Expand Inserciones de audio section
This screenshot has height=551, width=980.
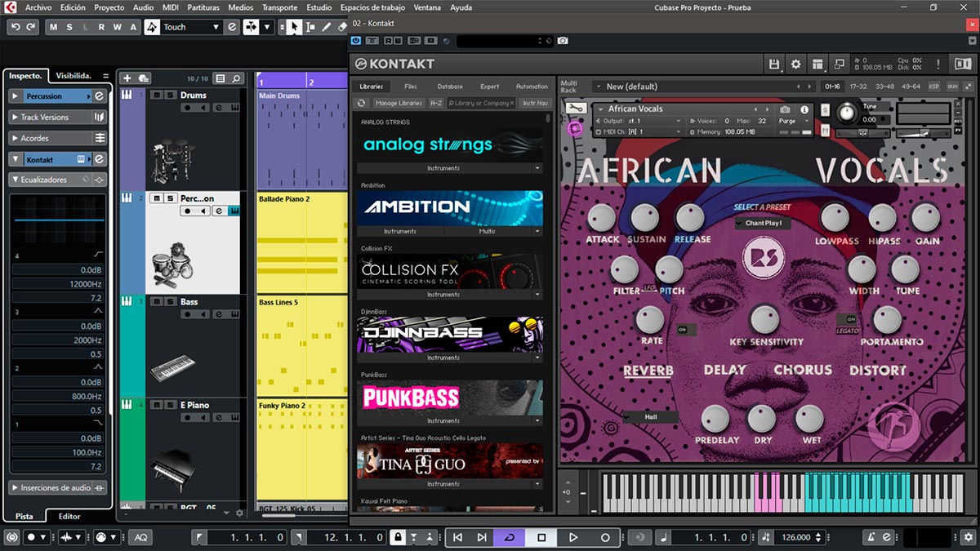pyautogui.click(x=16, y=488)
